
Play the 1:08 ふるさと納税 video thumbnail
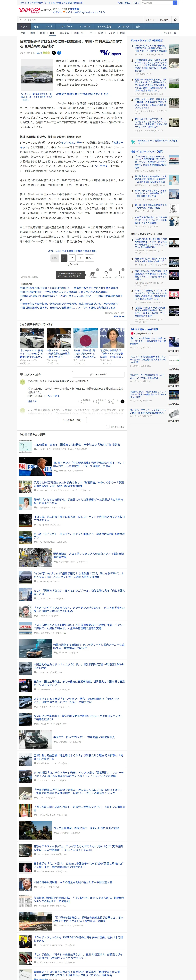[x=174, y=243]
